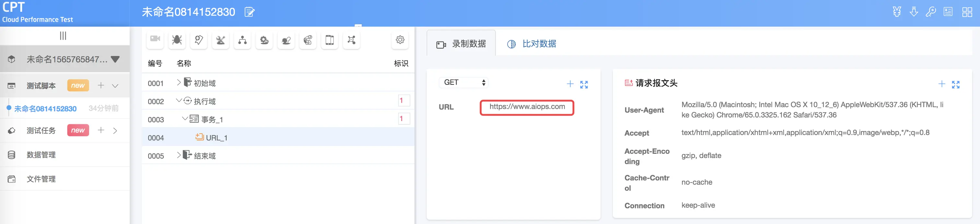Select the URL_1 tree row
Screen dimensions: 980x224
(278, 137)
